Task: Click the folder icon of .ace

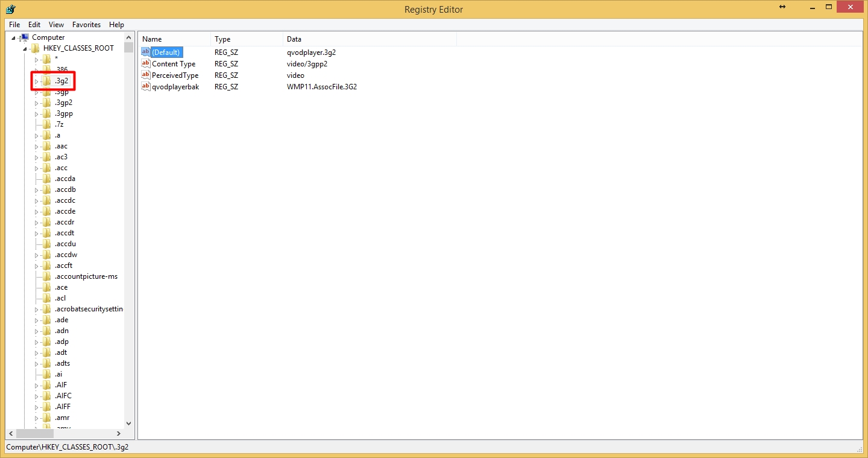Action: [47, 287]
